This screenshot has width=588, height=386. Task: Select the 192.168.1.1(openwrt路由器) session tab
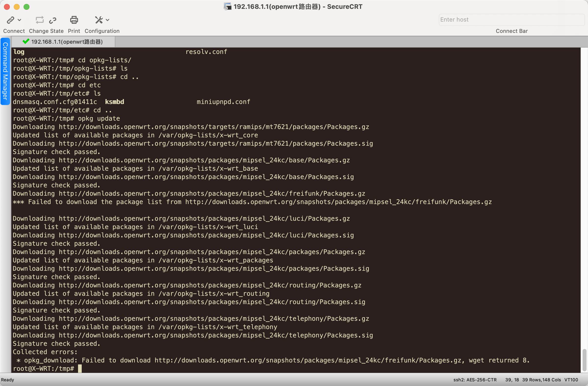(63, 42)
